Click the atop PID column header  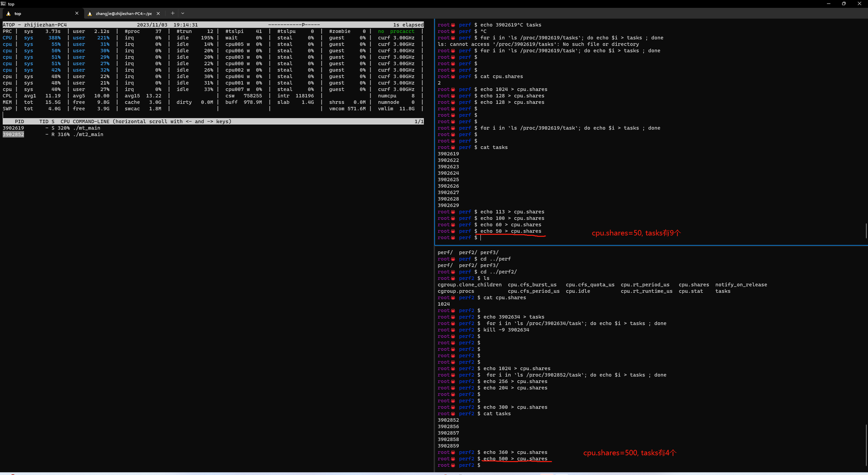(20, 122)
